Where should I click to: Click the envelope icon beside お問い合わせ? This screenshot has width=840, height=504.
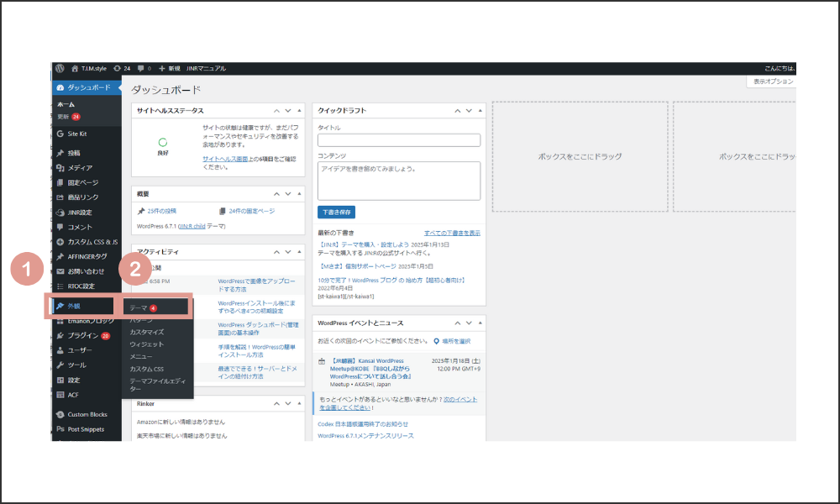click(x=60, y=271)
